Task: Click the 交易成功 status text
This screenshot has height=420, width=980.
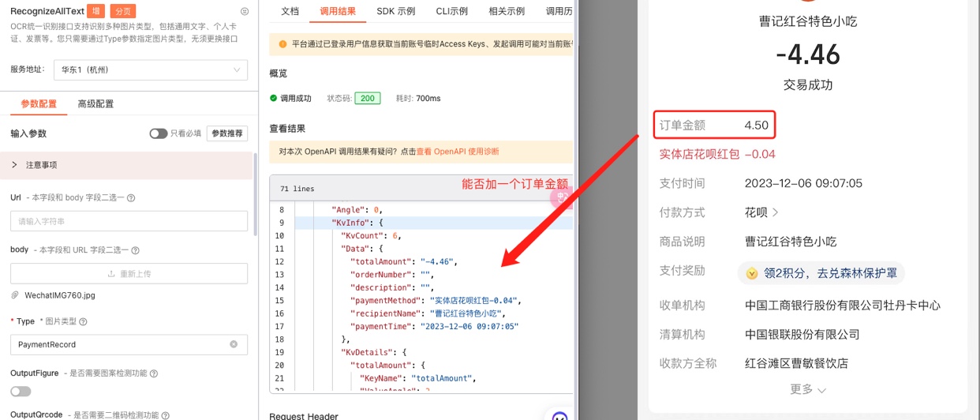Action: (x=807, y=84)
